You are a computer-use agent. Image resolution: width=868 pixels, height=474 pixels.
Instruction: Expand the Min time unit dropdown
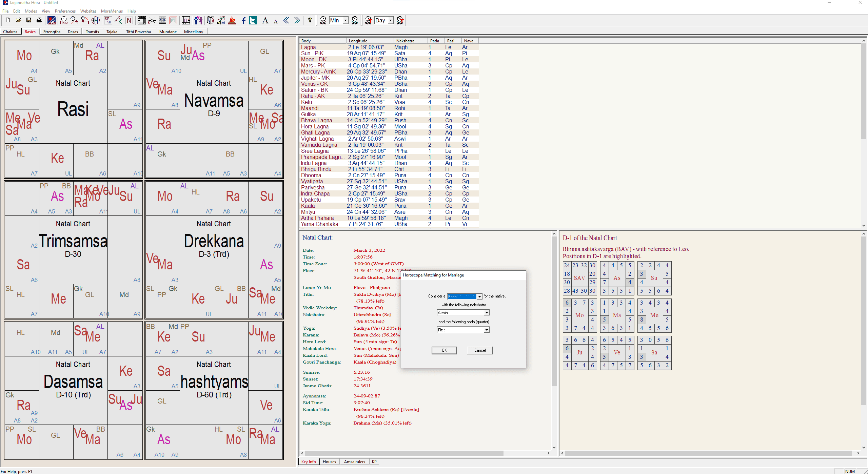click(x=346, y=20)
